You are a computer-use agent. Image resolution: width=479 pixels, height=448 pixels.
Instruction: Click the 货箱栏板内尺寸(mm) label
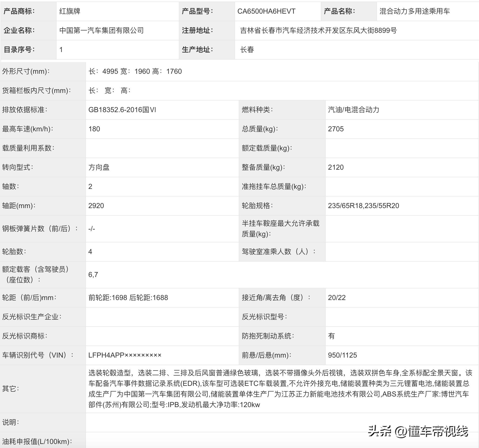coord(37,90)
